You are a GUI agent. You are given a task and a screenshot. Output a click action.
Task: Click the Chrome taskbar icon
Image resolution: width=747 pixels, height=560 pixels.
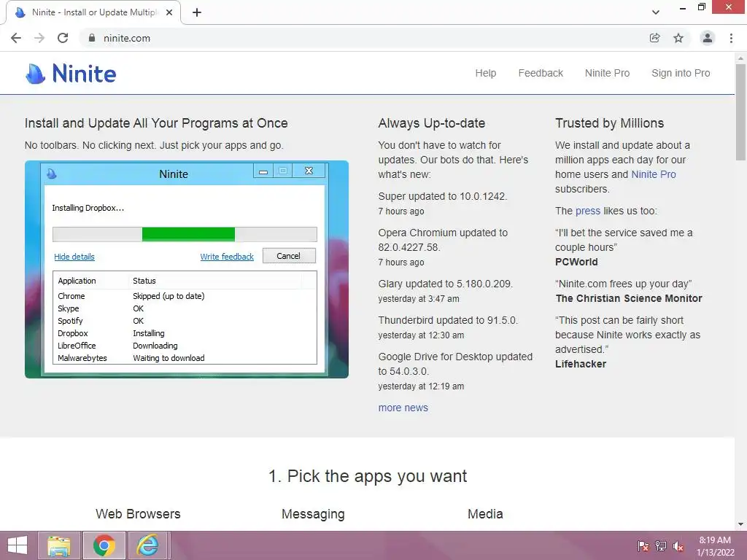104,545
